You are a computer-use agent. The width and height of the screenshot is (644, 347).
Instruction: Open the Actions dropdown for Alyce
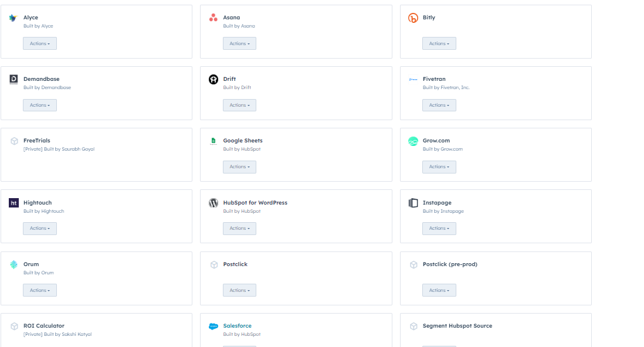40,43
